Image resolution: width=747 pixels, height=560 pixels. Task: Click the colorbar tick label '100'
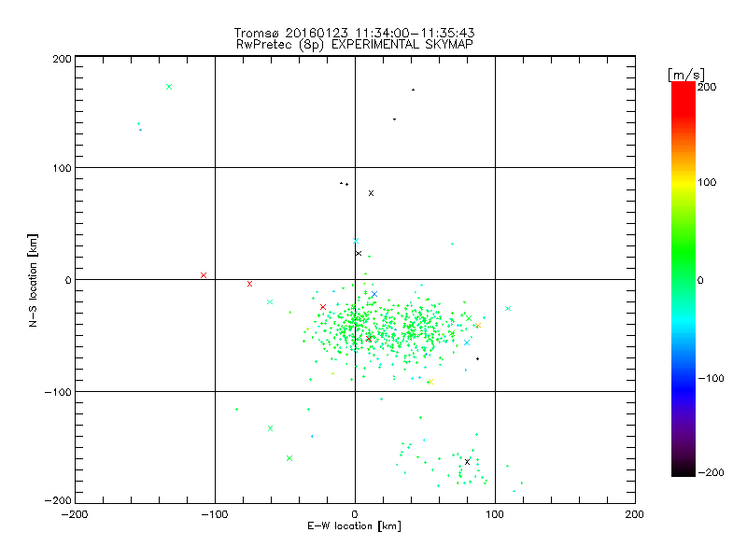pyautogui.click(x=707, y=182)
